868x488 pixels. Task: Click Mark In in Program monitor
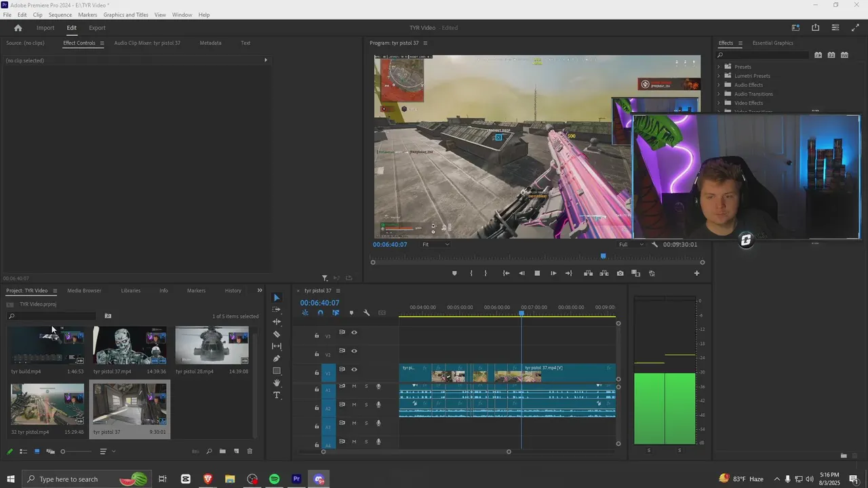[471, 273]
